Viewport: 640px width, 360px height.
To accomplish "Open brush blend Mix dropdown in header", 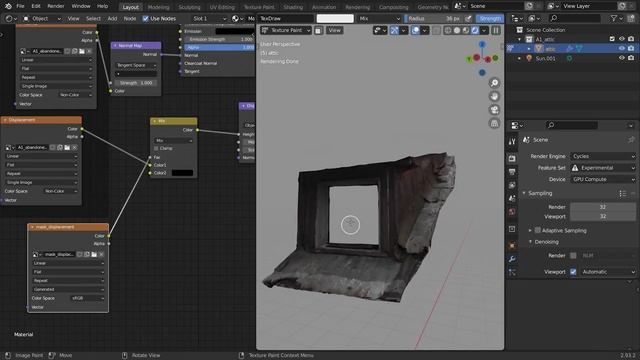I will [x=379, y=18].
